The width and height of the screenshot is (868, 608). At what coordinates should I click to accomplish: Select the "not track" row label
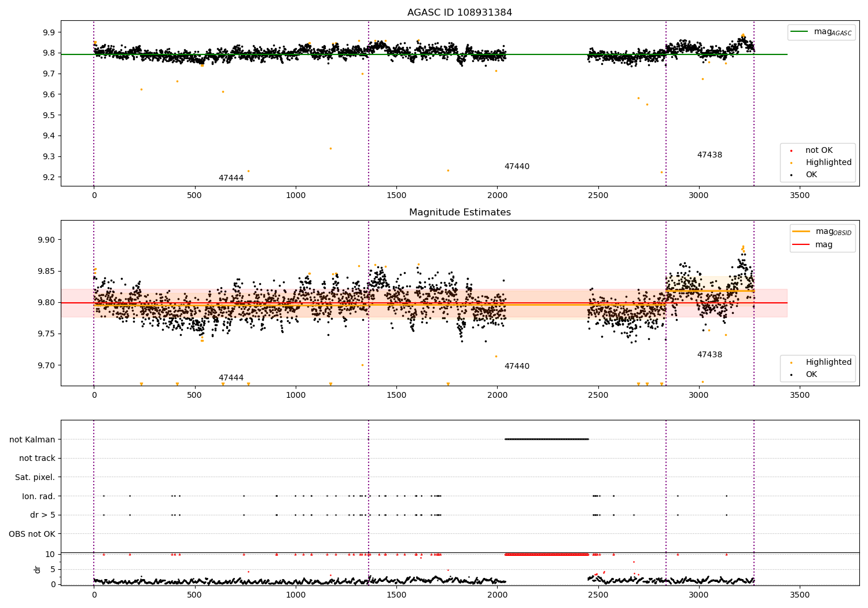37,459
